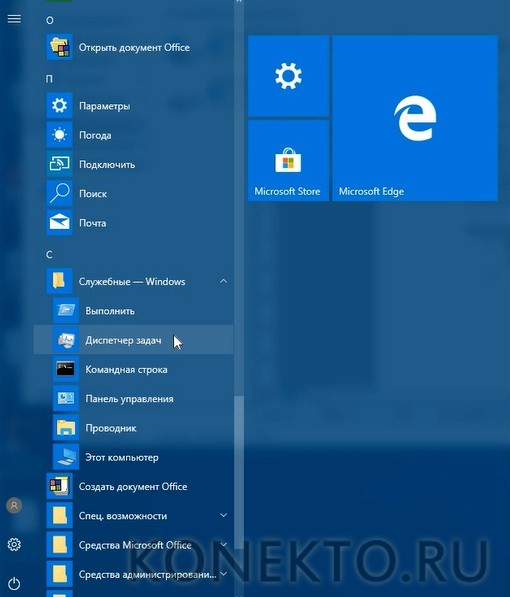Jump to letter section П header

click(x=49, y=79)
